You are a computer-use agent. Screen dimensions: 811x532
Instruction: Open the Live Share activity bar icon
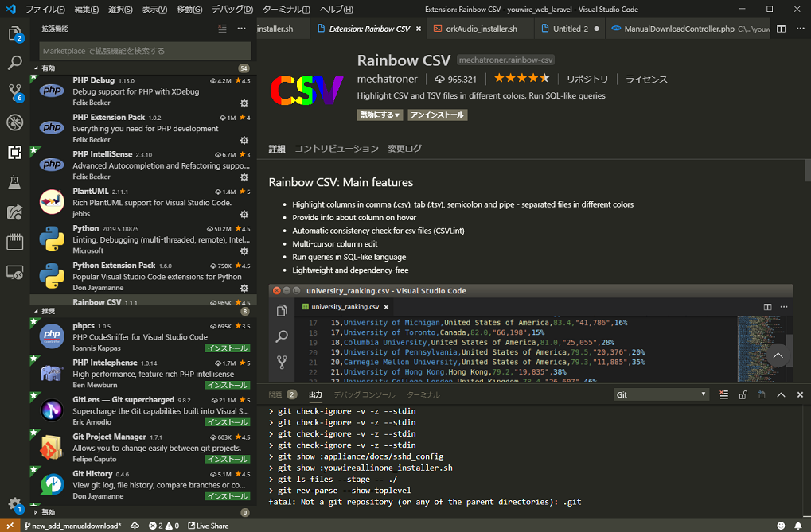(15, 212)
